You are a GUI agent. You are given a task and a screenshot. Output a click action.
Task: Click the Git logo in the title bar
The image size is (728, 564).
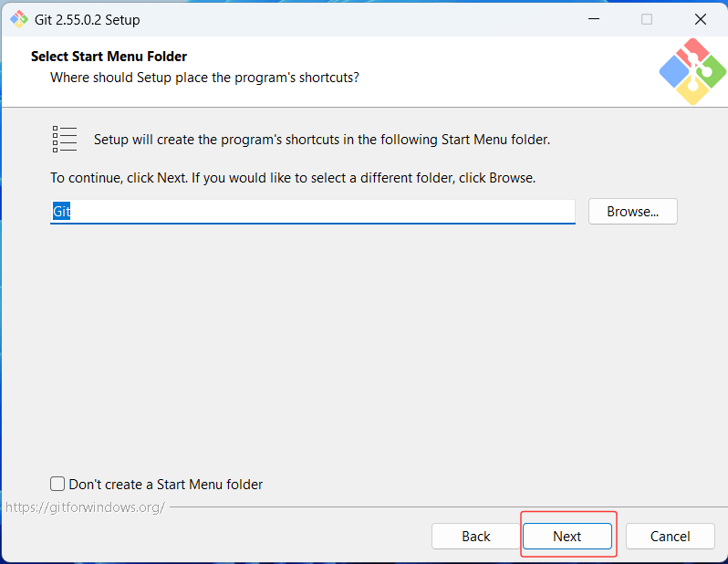(19, 19)
